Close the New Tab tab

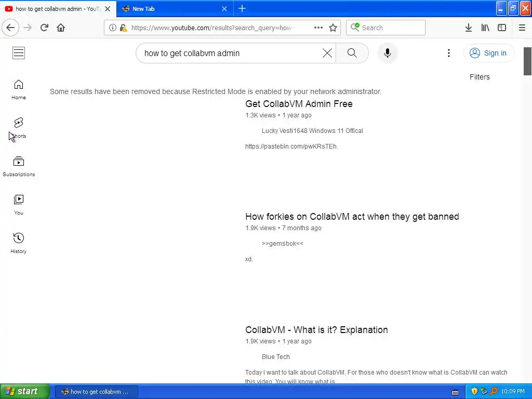[224, 9]
